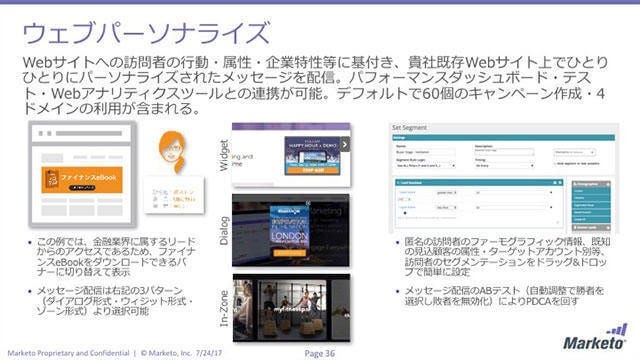Click the In-Zone fitness photo screenshot
Screen dimensions: 640x360
(x=291, y=308)
